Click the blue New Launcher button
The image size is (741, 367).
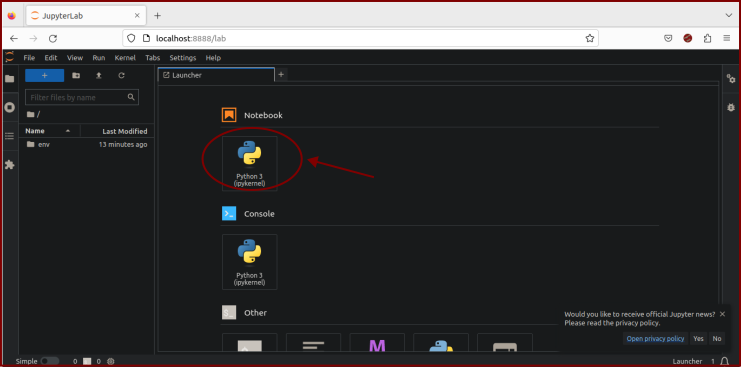44,75
